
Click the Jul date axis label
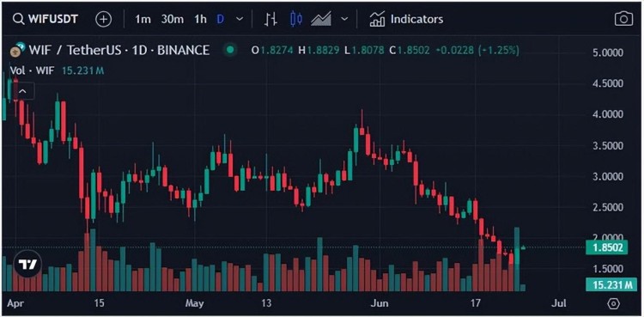(559, 303)
